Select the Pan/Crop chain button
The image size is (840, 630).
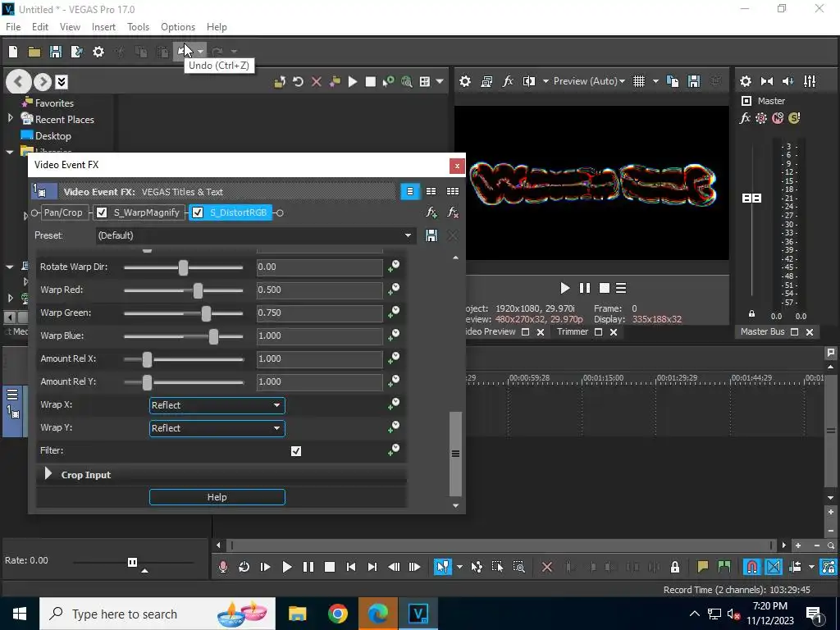(x=63, y=212)
